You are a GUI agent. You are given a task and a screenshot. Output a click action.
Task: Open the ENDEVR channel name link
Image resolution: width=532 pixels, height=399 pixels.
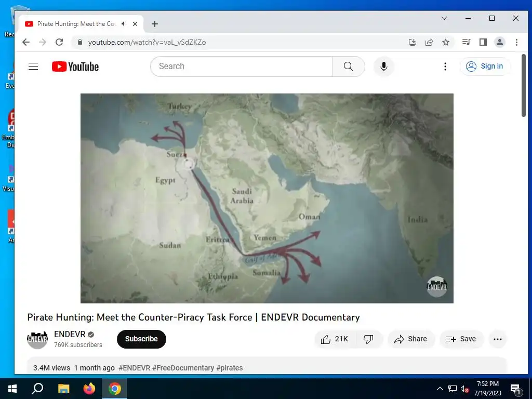[x=70, y=334]
